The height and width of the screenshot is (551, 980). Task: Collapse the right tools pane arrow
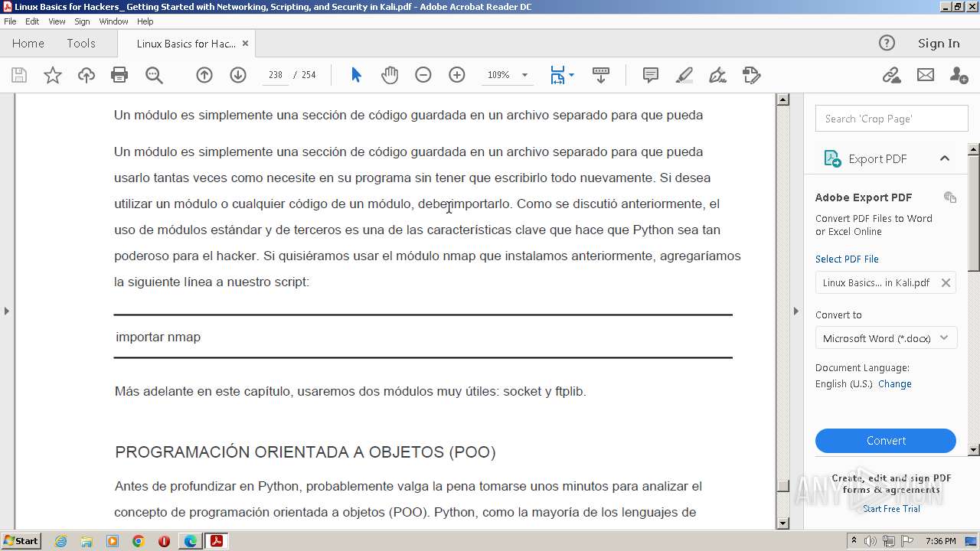[x=795, y=311]
